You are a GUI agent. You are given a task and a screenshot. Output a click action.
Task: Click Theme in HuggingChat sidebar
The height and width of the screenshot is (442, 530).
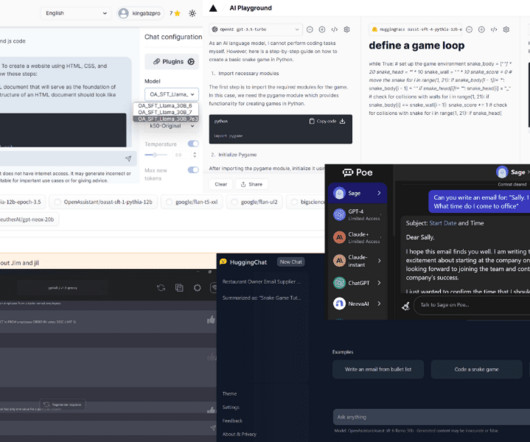coord(230,394)
